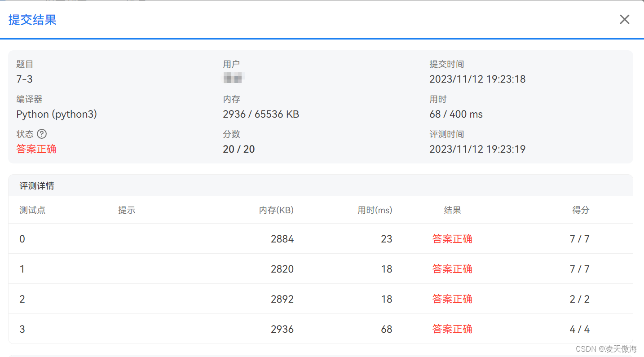Viewport: 644px width, 357px height.
Task: Click memory cell 2884
Action: click(x=282, y=239)
